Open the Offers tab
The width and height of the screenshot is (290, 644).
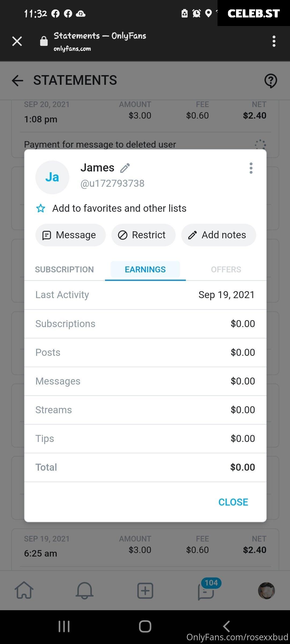[226, 269]
